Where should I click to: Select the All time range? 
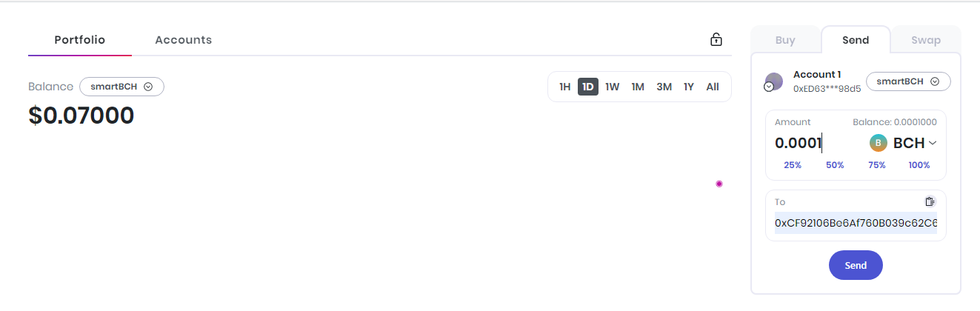coord(713,87)
